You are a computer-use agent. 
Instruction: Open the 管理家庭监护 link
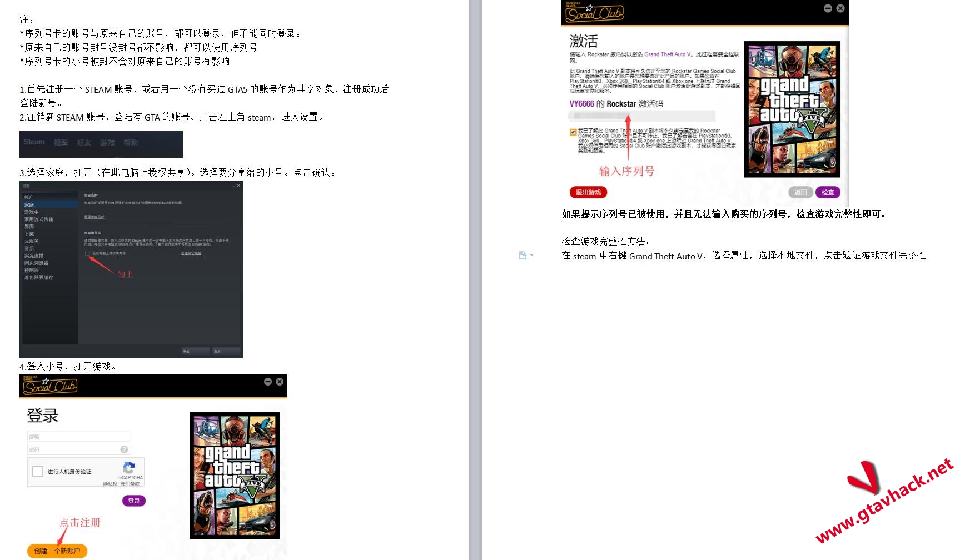click(94, 217)
